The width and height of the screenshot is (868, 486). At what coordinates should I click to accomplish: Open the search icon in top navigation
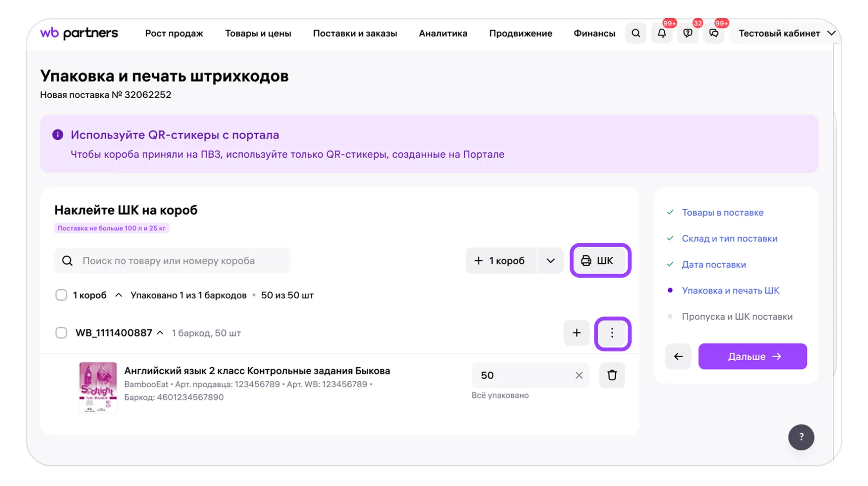pyautogui.click(x=636, y=33)
